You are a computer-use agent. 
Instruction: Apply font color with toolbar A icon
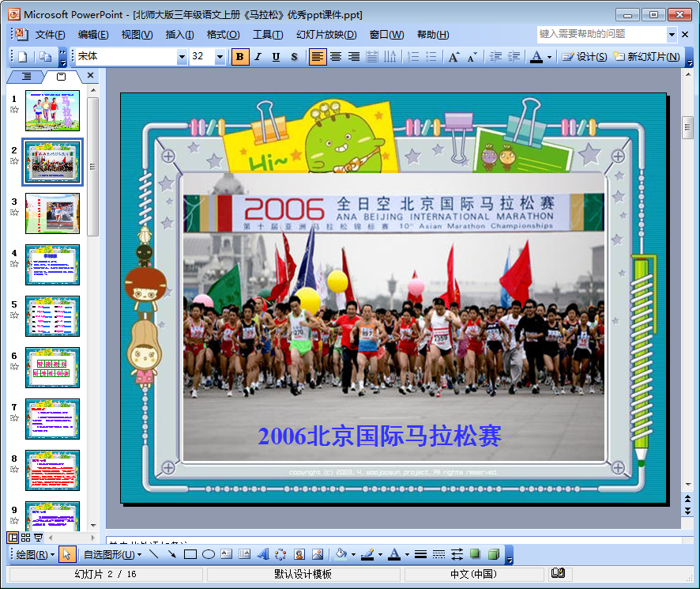pyautogui.click(x=536, y=57)
